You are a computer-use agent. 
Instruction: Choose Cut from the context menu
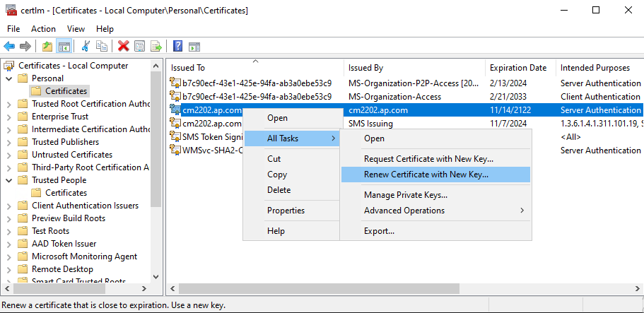point(291,158)
